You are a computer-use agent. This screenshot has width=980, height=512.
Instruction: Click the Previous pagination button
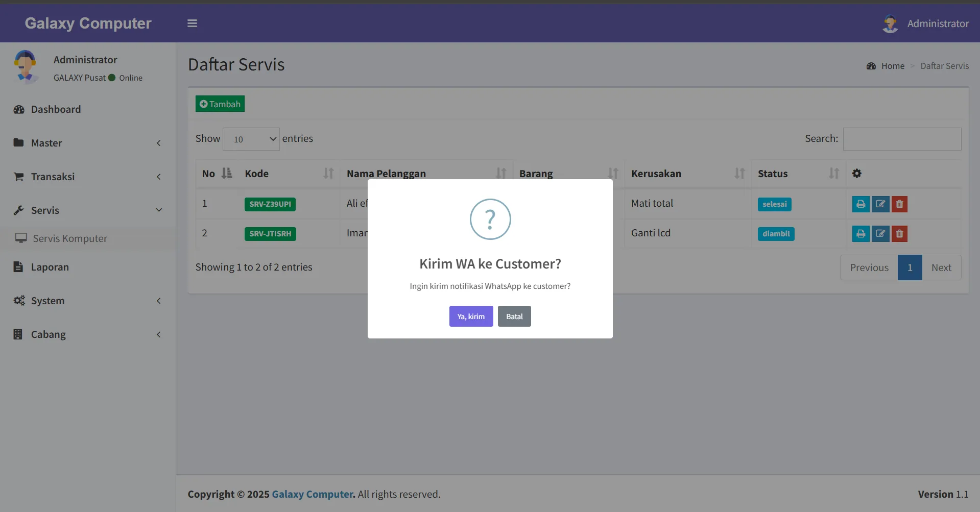tap(869, 267)
